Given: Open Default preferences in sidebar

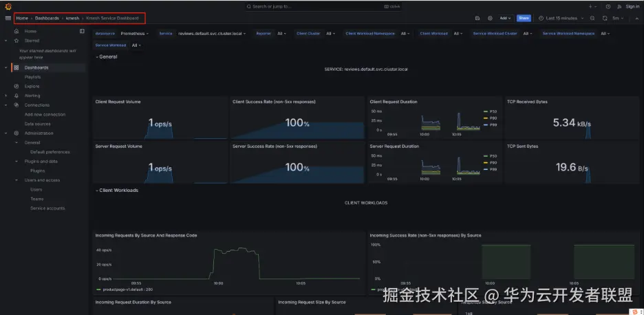Looking at the screenshot, I should [x=50, y=152].
